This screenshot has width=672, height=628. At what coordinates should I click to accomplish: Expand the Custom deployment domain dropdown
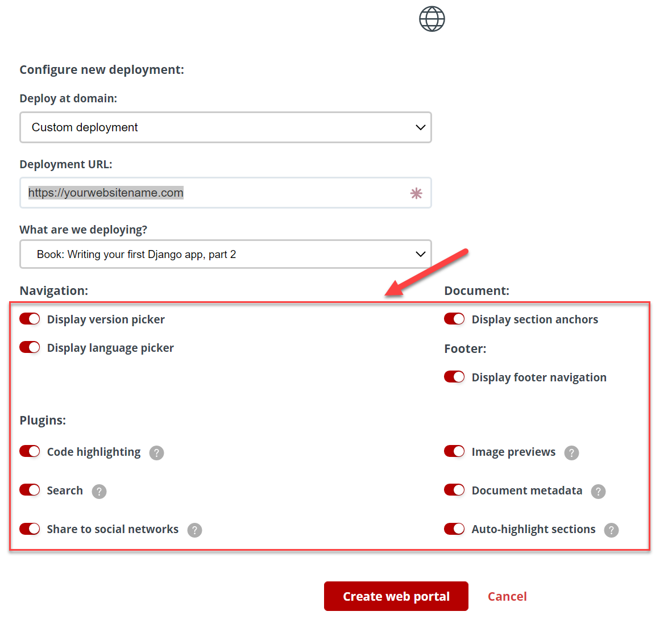(x=226, y=127)
